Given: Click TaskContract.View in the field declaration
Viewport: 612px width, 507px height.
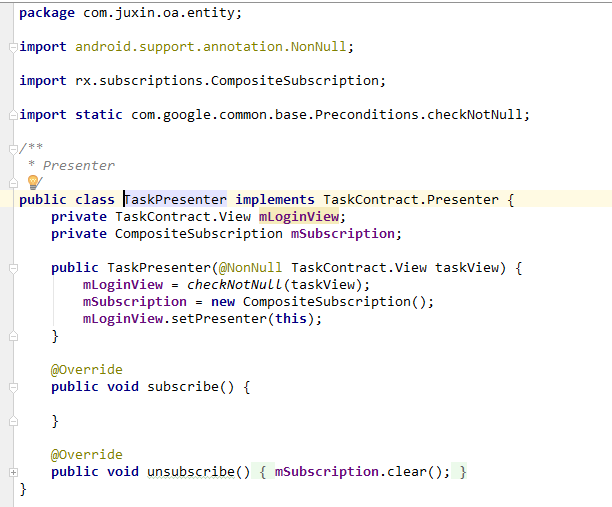Looking at the screenshot, I should 183,217.
